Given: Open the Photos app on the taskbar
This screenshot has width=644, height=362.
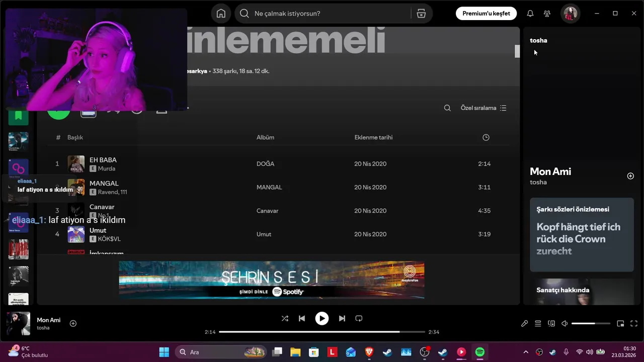Looking at the screenshot, I should coord(406,352).
